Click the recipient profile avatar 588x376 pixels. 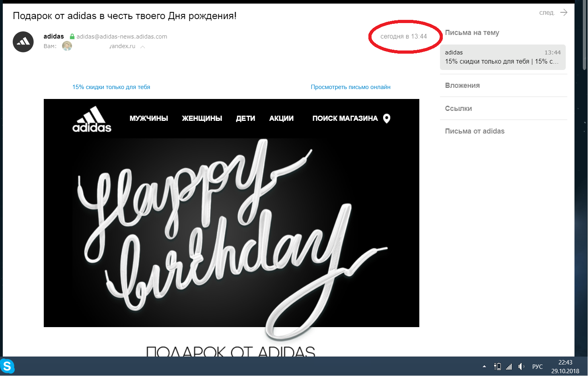point(67,46)
